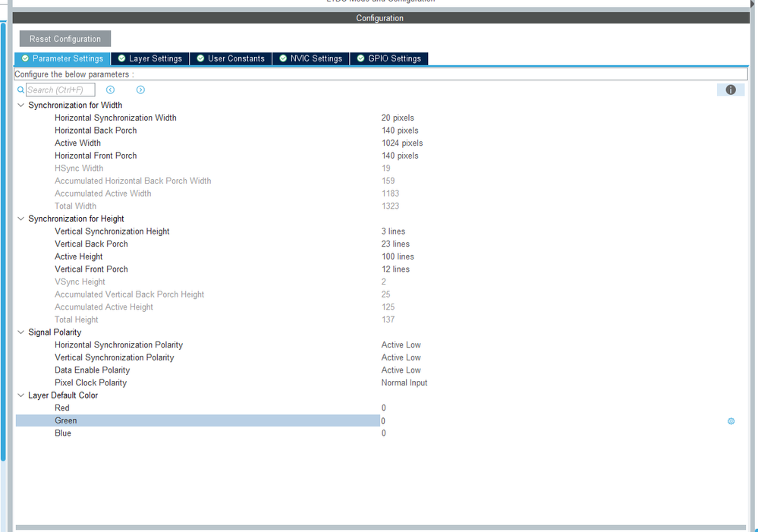
Task: Click the next-search circular arrow icon
Action: tap(140, 90)
